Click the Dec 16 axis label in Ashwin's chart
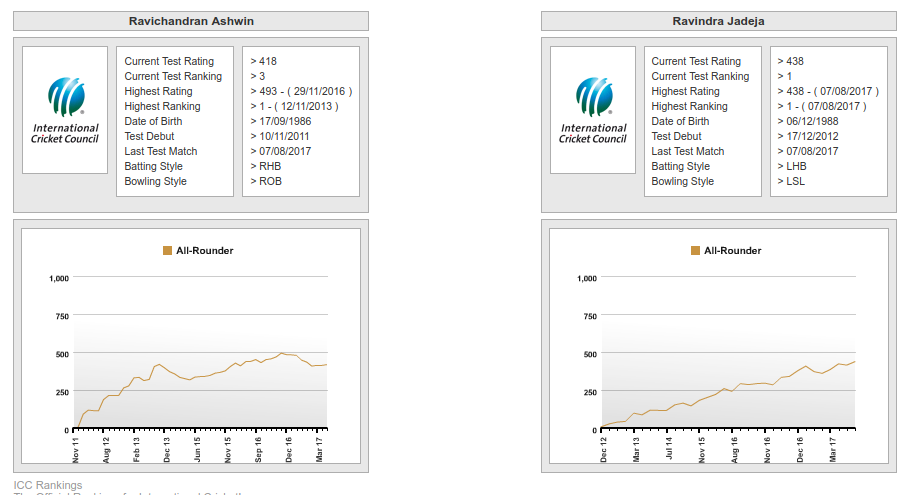The width and height of the screenshot is (909, 495). (289, 450)
